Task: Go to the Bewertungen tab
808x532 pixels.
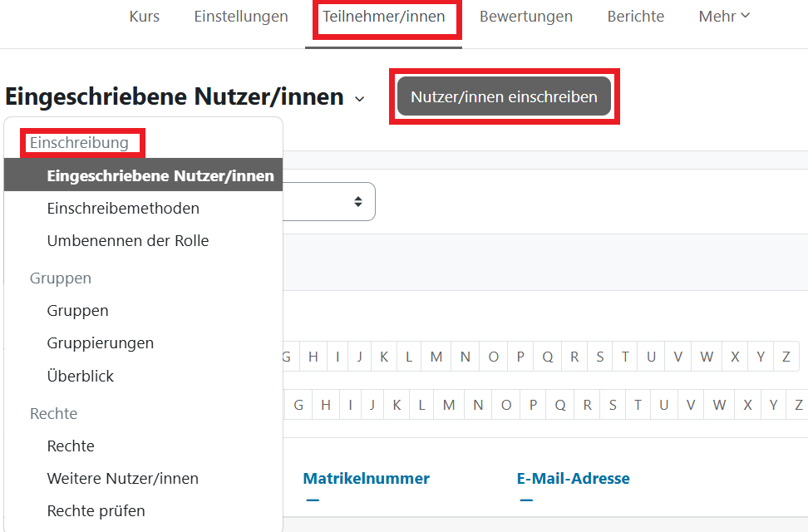Action: (x=525, y=17)
